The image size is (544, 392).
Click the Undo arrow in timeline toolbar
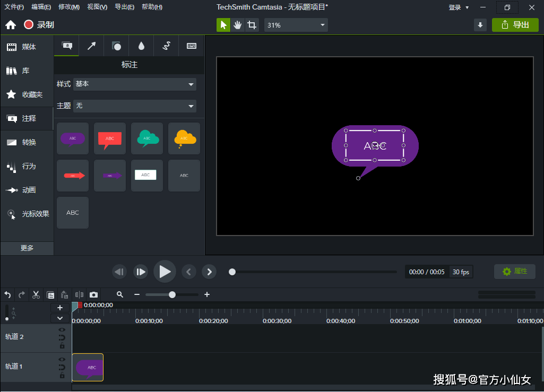pyautogui.click(x=7, y=294)
